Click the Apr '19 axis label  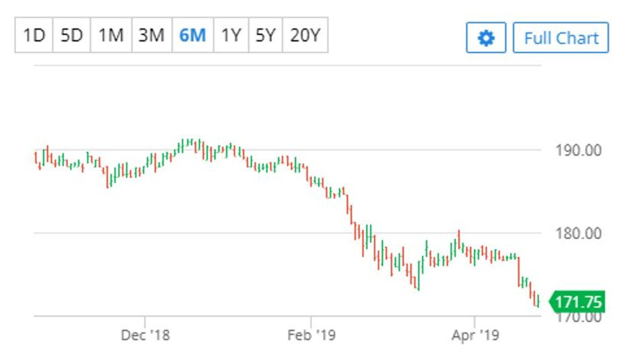[475, 335]
